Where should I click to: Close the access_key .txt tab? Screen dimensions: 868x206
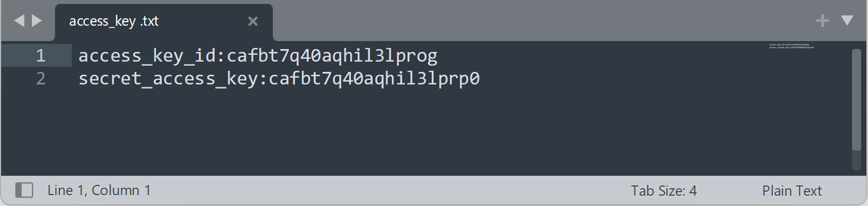point(253,22)
